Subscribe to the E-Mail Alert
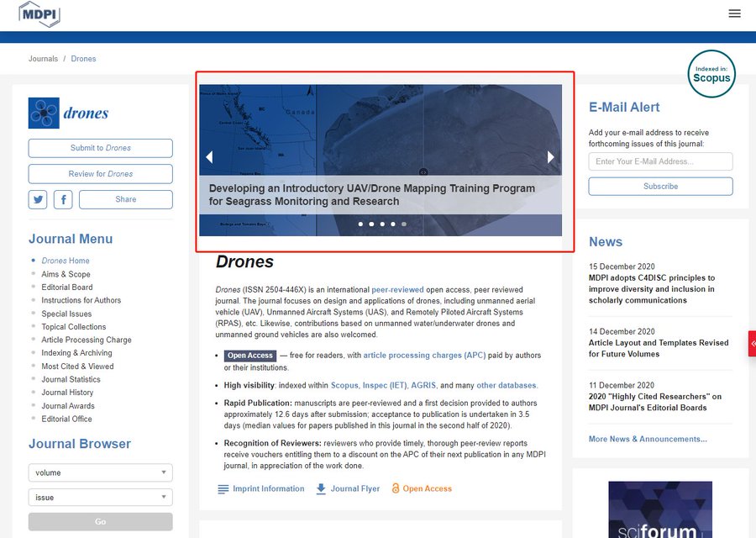 coord(659,186)
